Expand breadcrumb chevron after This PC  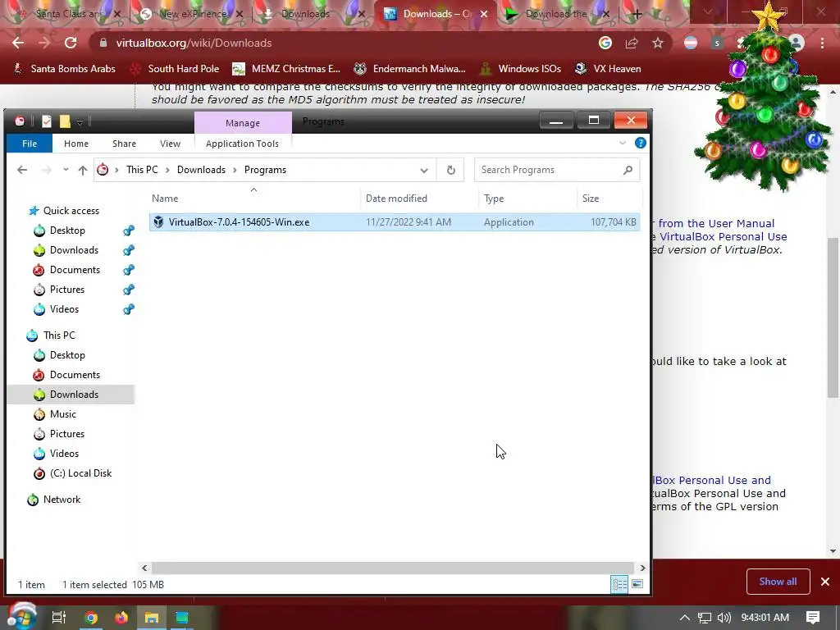coord(167,170)
